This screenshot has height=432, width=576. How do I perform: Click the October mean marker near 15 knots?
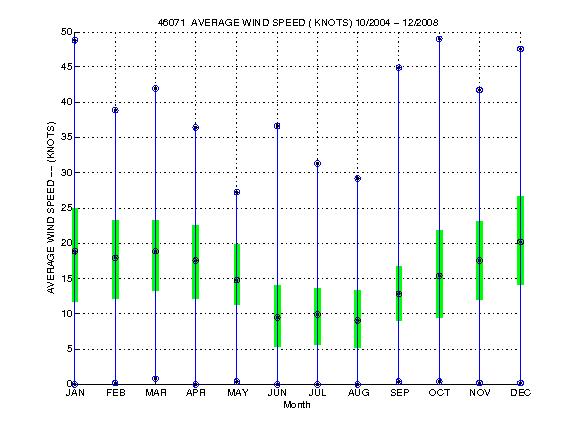pos(439,276)
